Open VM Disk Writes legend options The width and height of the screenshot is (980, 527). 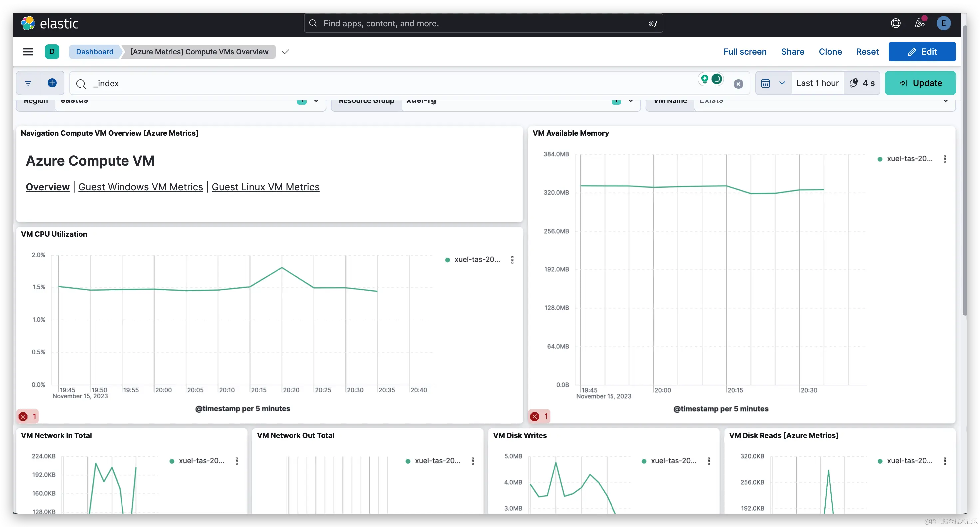tap(709, 461)
